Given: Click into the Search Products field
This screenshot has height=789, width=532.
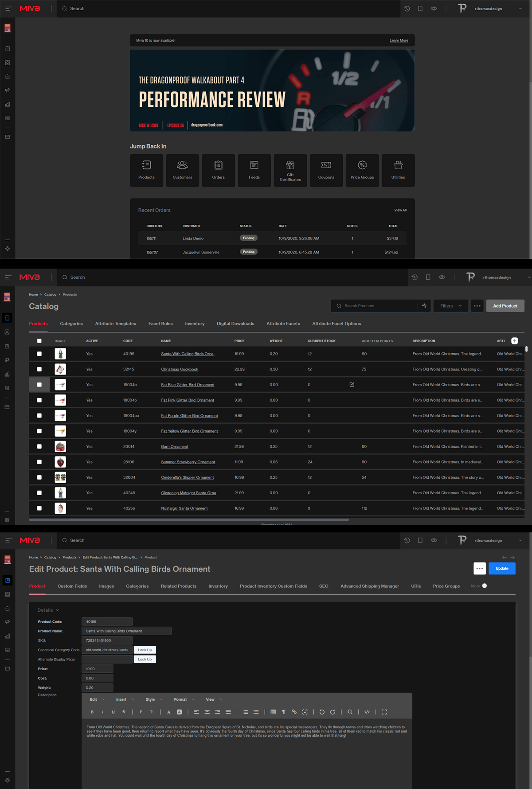Looking at the screenshot, I should click(380, 306).
